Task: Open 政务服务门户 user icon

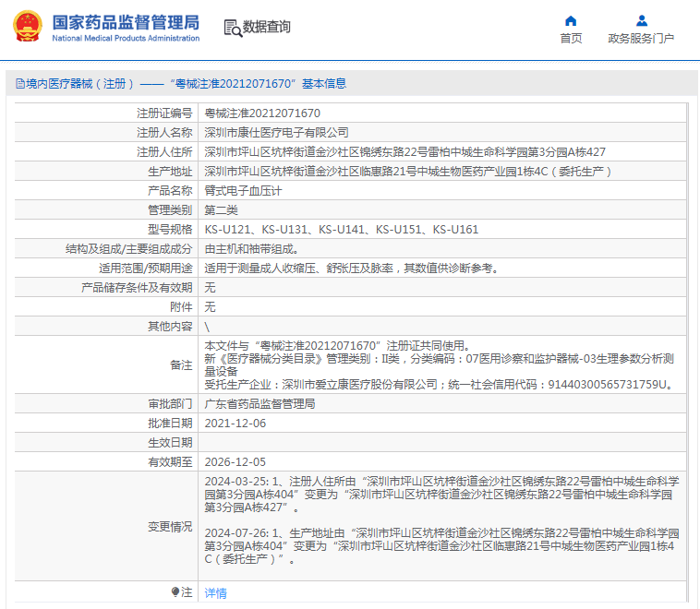Action: pos(642,20)
